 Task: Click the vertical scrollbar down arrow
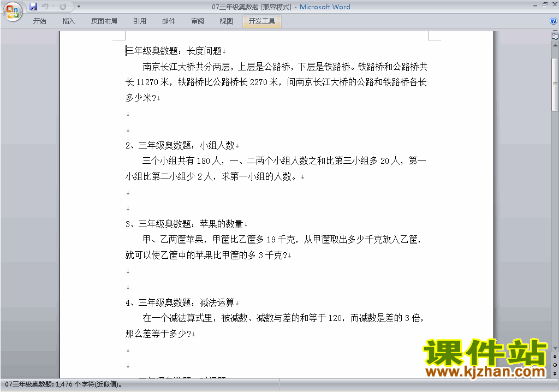[555, 348]
